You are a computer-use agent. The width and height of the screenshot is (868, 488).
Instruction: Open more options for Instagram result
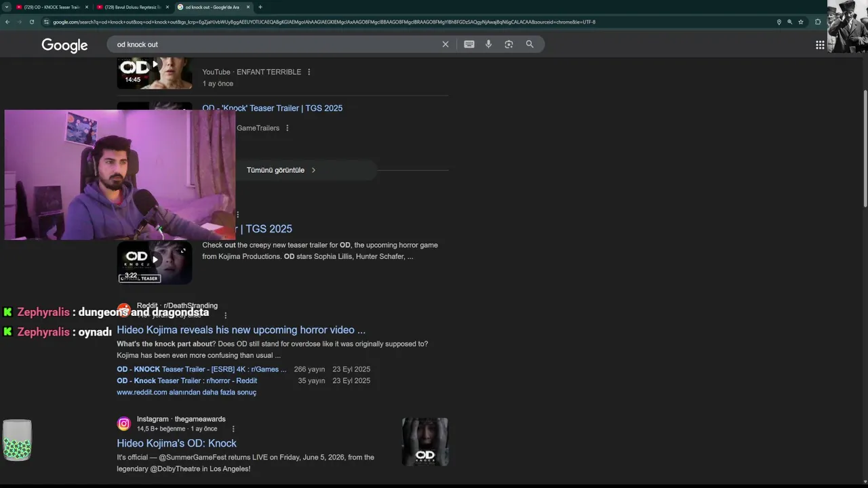click(233, 429)
